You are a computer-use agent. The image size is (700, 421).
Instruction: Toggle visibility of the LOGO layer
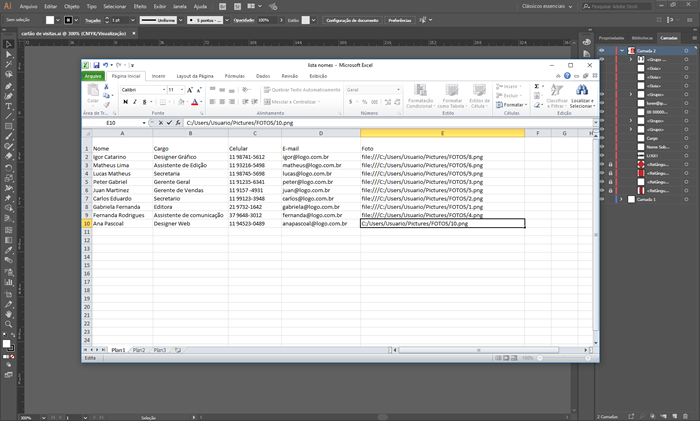(602, 155)
